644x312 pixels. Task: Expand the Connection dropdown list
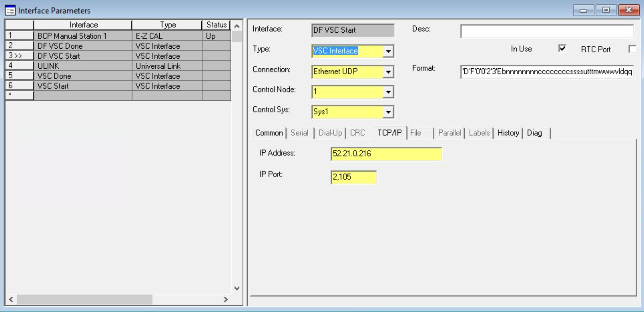click(x=388, y=72)
